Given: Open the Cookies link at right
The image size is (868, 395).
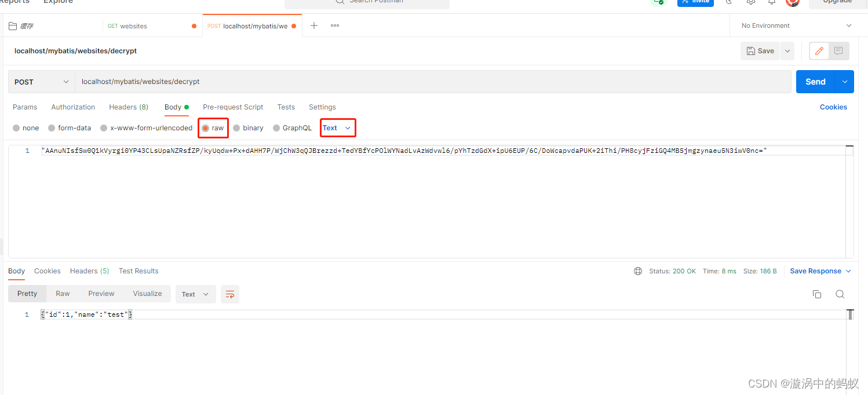Looking at the screenshot, I should coord(833,107).
